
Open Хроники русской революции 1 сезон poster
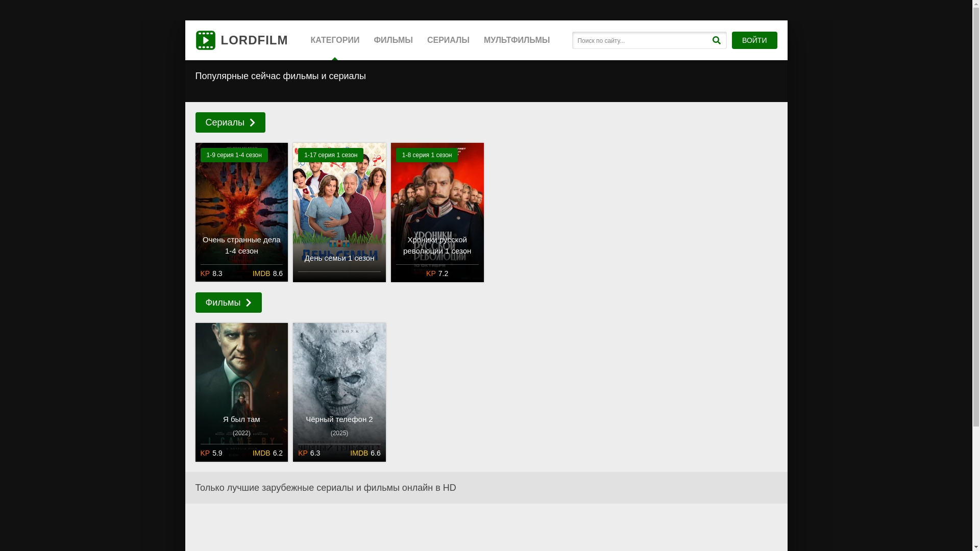[437, 212]
